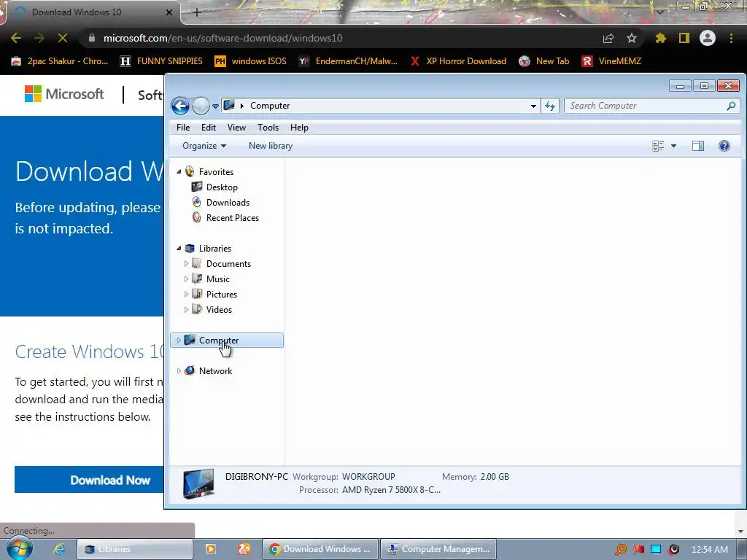Open the VineMEMZ bookmark
747x560 pixels.
(612, 61)
